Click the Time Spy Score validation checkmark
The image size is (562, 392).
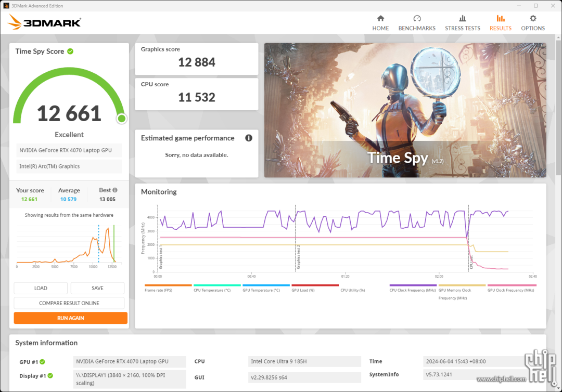click(x=70, y=51)
